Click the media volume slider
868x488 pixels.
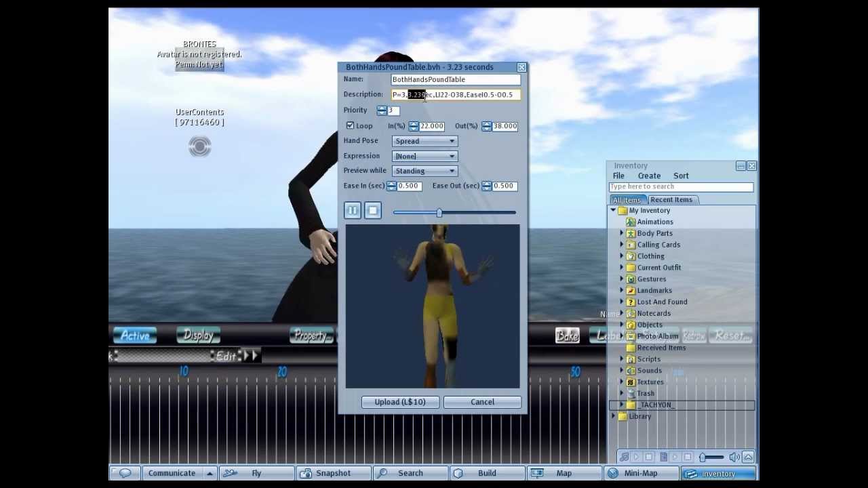click(x=712, y=457)
